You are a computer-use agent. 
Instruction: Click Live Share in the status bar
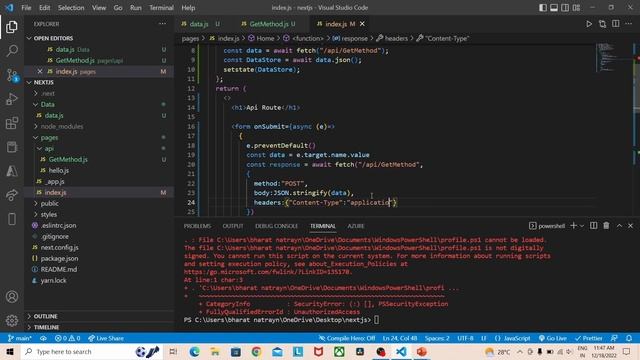coord(106,338)
